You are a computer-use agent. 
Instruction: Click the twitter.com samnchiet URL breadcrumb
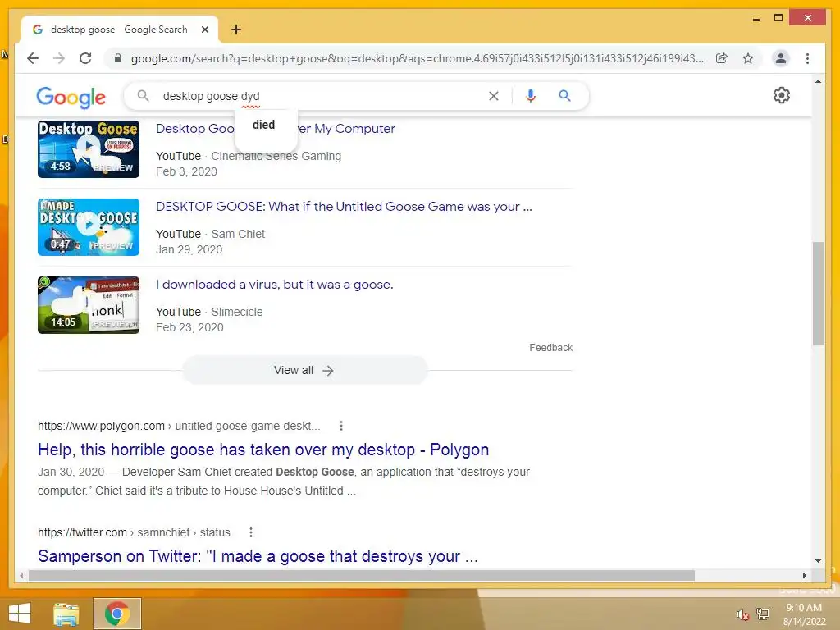point(134,532)
